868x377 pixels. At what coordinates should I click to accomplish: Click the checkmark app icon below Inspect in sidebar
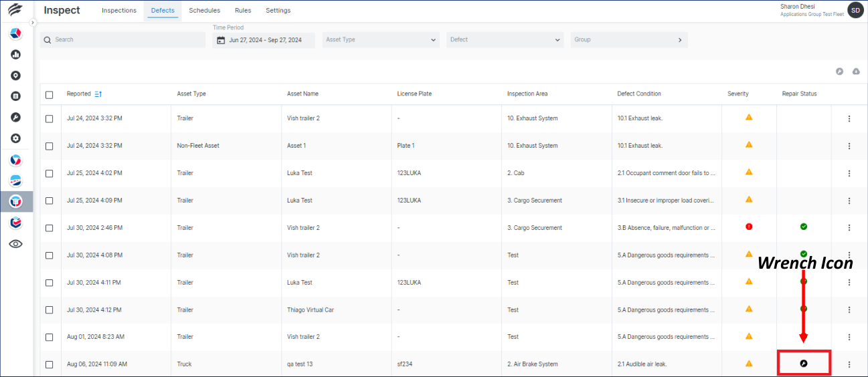click(15, 223)
